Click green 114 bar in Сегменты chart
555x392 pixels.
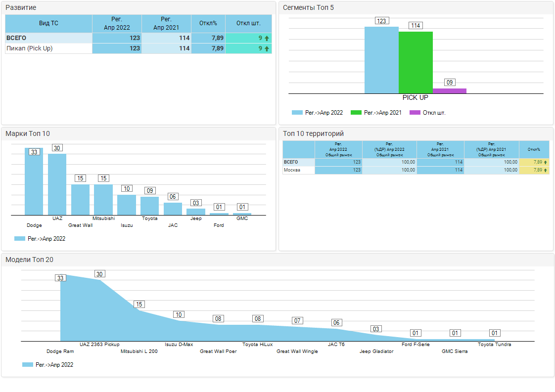click(x=416, y=62)
